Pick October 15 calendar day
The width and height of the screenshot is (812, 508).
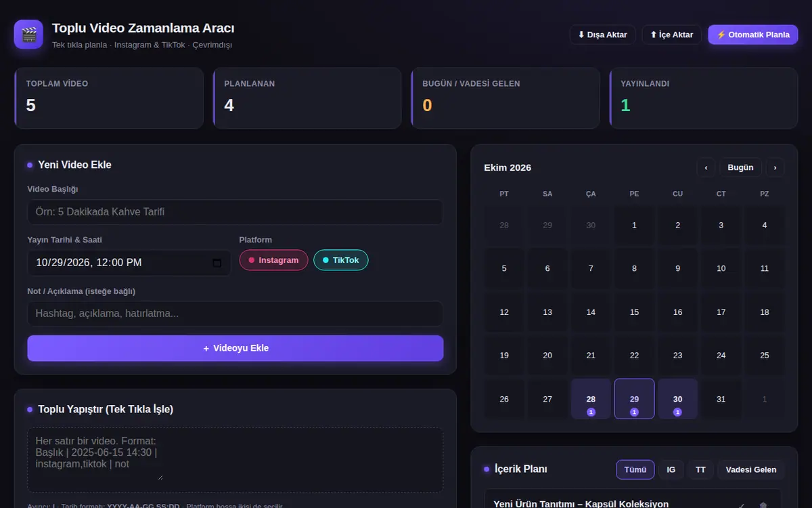coord(634,312)
